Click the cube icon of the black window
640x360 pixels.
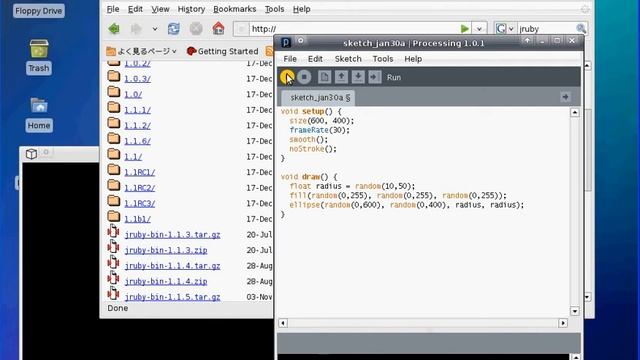[31, 153]
